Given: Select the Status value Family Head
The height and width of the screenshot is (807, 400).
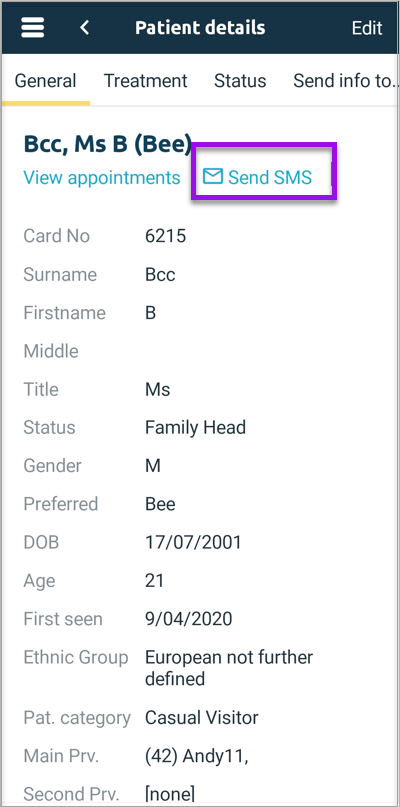Looking at the screenshot, I should click(x=196, y=428).
